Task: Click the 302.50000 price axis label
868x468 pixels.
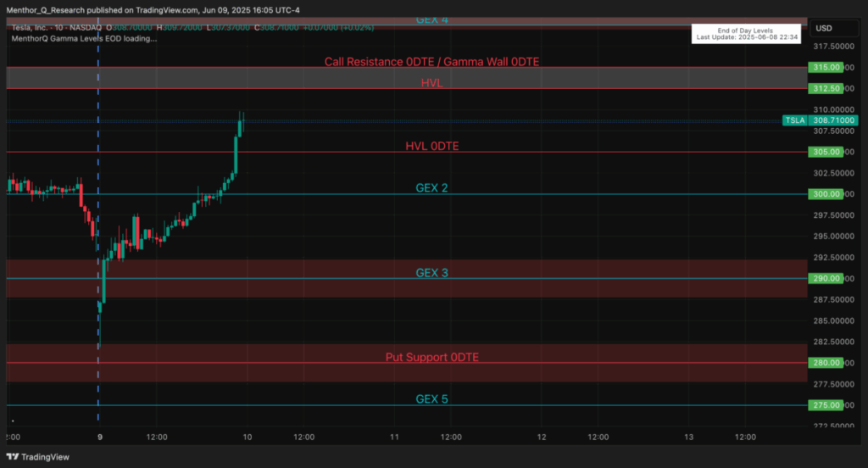Action: tap(833, 173)
